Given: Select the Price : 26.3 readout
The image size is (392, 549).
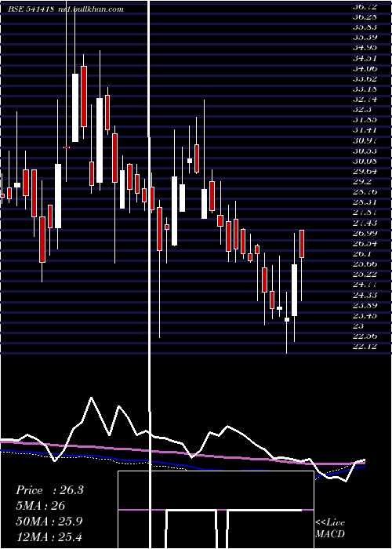Looking at the screenshot, I should tap(49, 490).
